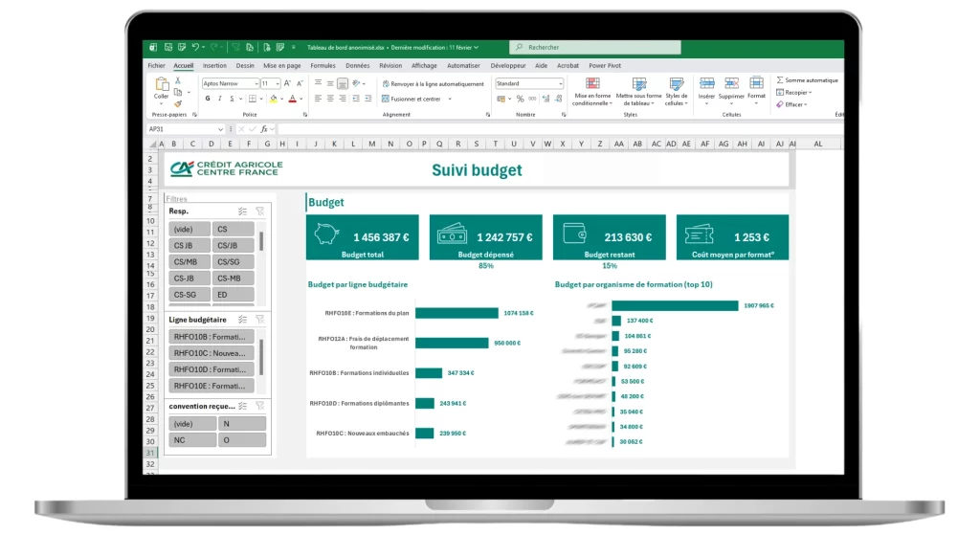Click the Undo arrow in title bar

[195, 47]
